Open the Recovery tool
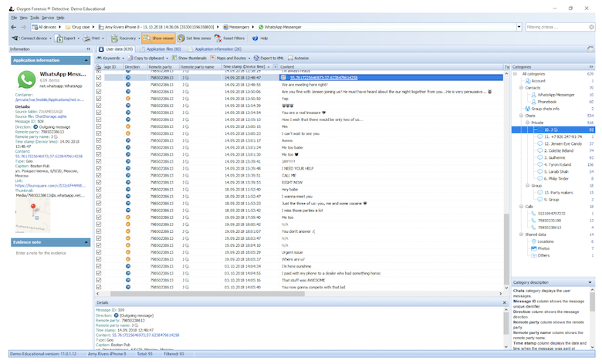The width and height of the screenshot is (602, 364). coord(123,39)
